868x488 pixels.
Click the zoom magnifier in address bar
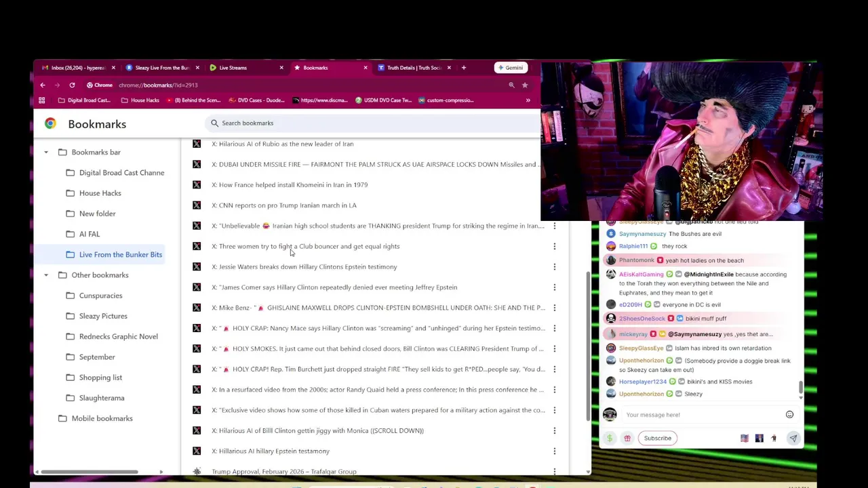pyautogui.click(x=511, y=85)
